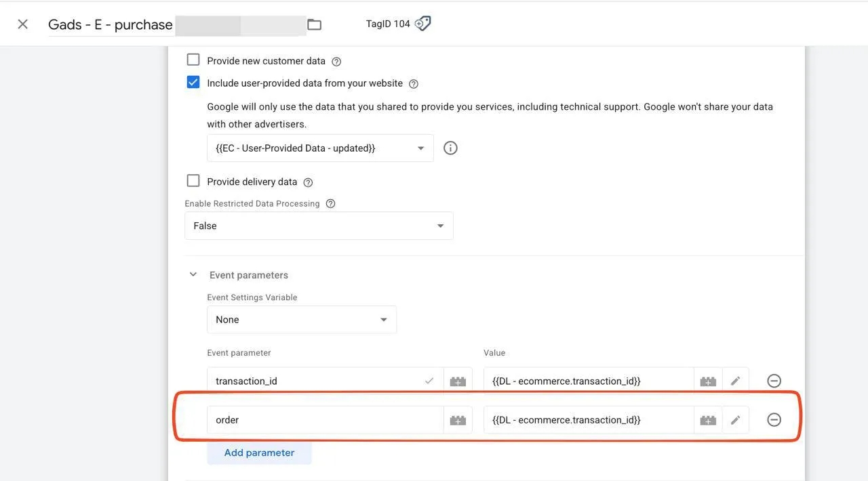Image resolution: width=868 pixels, height=481 pixels.
Task: Insert a variable in the transaction_id parameter name
Action: coord(458,381)
